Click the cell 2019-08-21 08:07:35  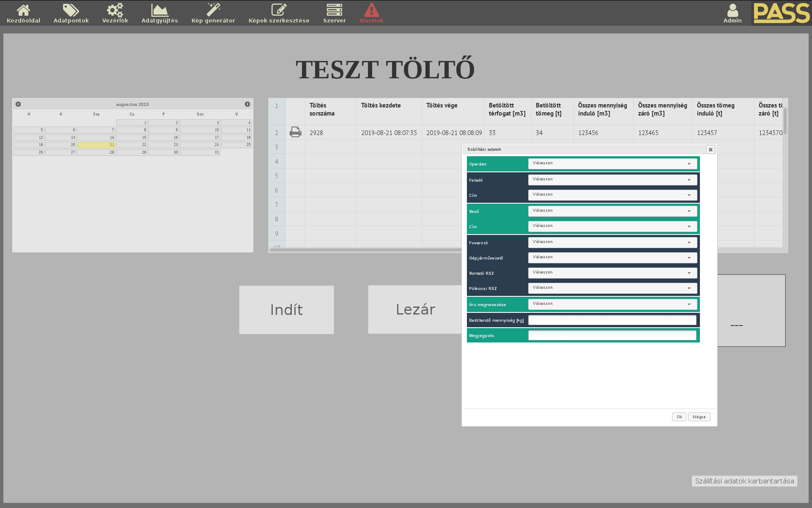click(x=389, y=133)
